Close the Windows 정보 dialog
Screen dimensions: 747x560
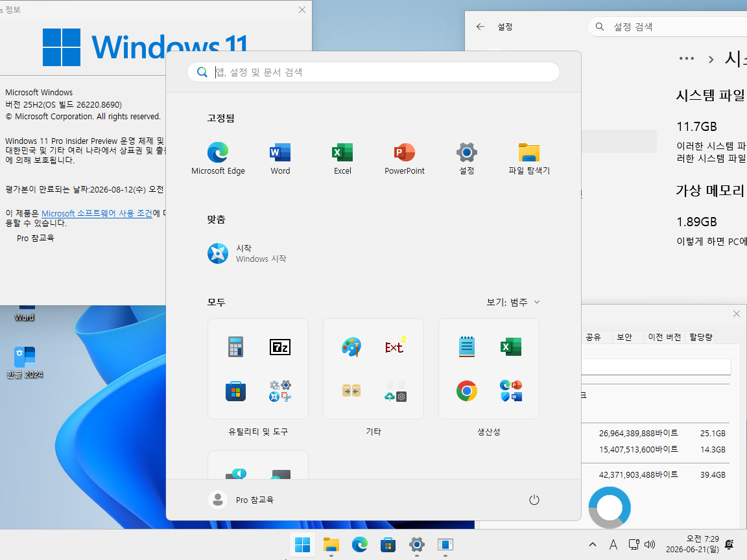pyautogui.click(x=302, y=10)
